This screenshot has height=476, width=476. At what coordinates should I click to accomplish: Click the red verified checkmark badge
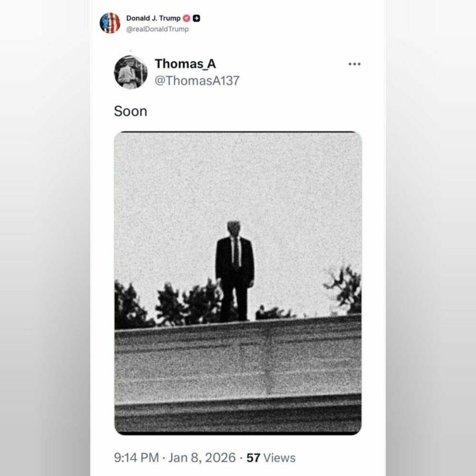(187, 19)
